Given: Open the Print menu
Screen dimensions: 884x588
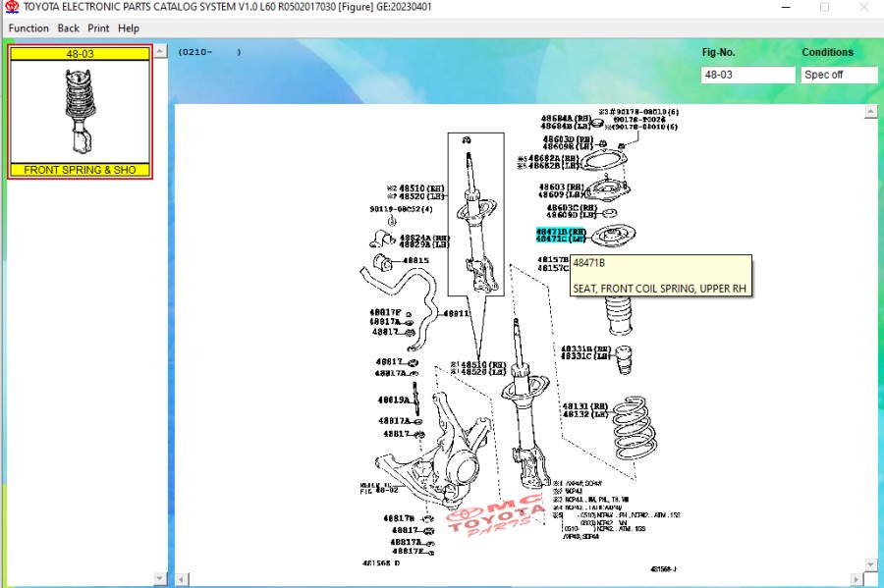Looking at the screenshot, I should tap(98, 28).
